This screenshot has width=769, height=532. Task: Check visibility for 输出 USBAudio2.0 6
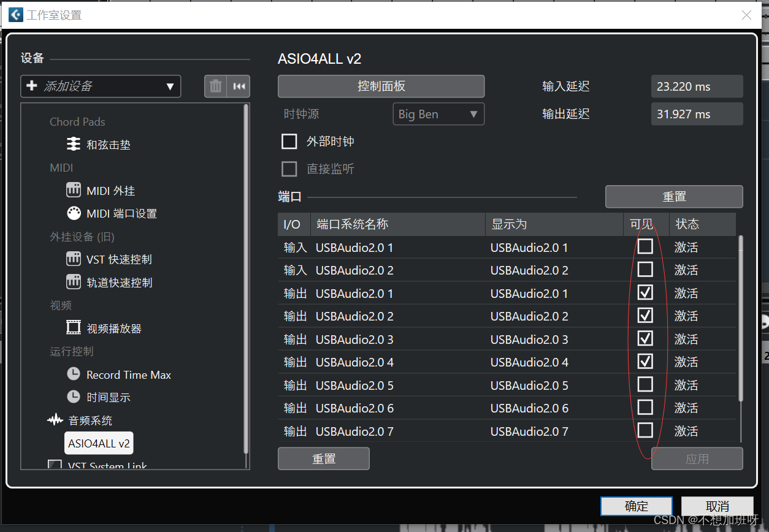point(645,408)
